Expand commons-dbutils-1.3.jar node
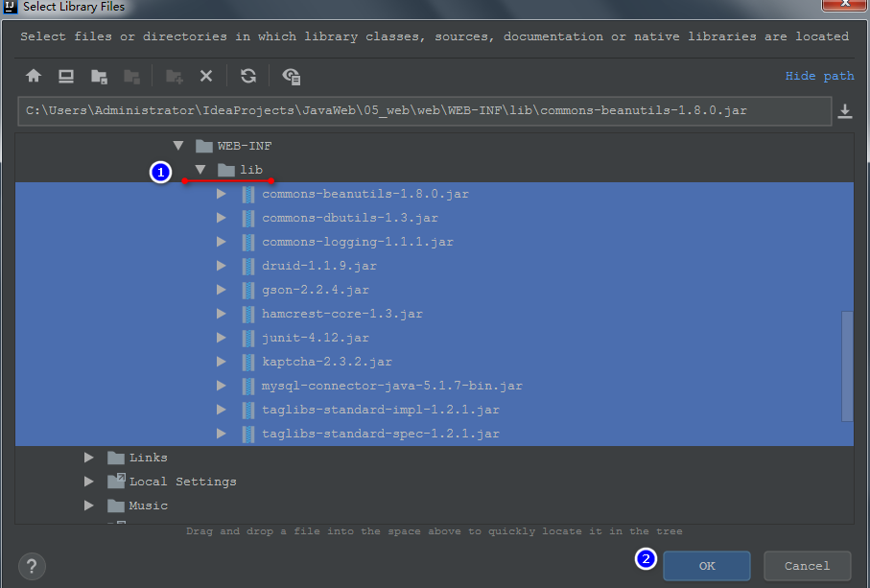Screen dimensions: 870x588 coord(222,218)
